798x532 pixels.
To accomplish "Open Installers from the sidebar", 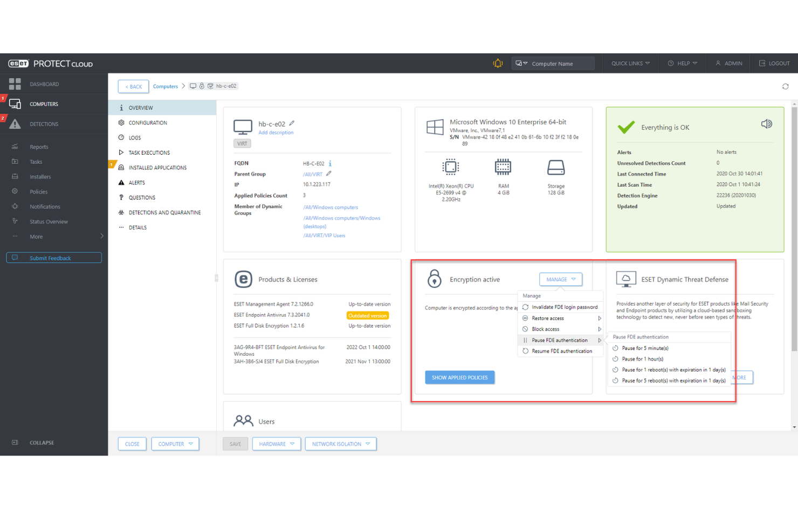I will [40, 176].
